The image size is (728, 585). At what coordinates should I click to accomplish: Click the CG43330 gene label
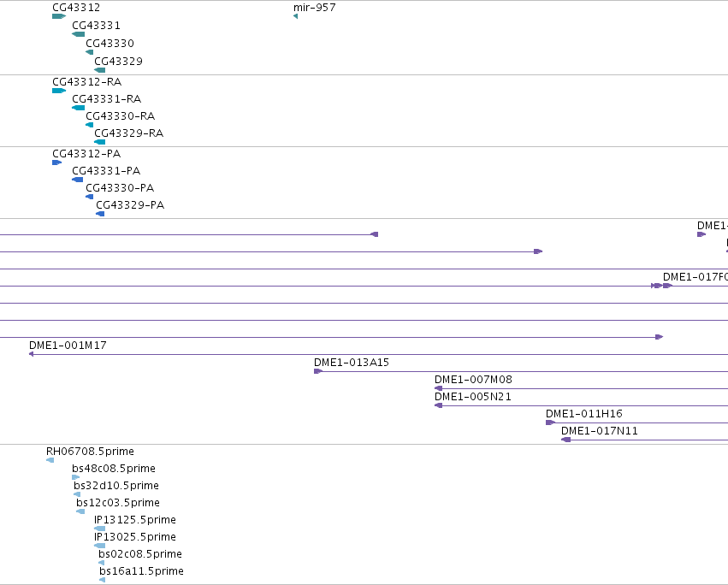[x=110, y=44]
